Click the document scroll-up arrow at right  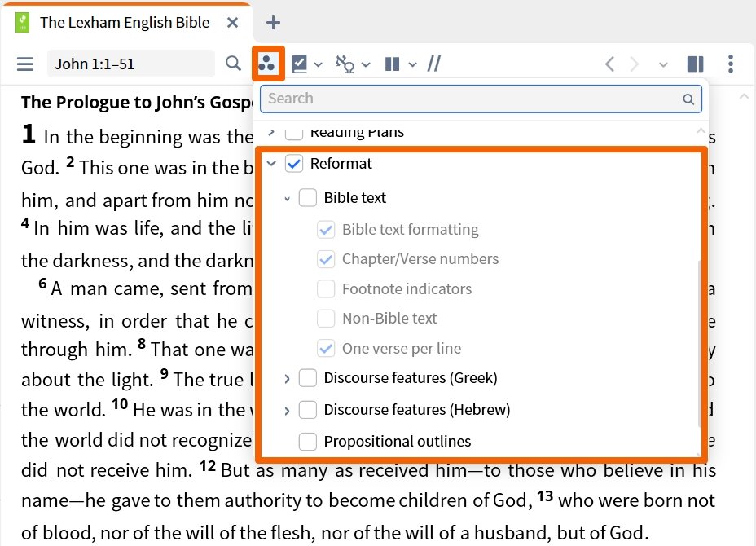point(744,97)
